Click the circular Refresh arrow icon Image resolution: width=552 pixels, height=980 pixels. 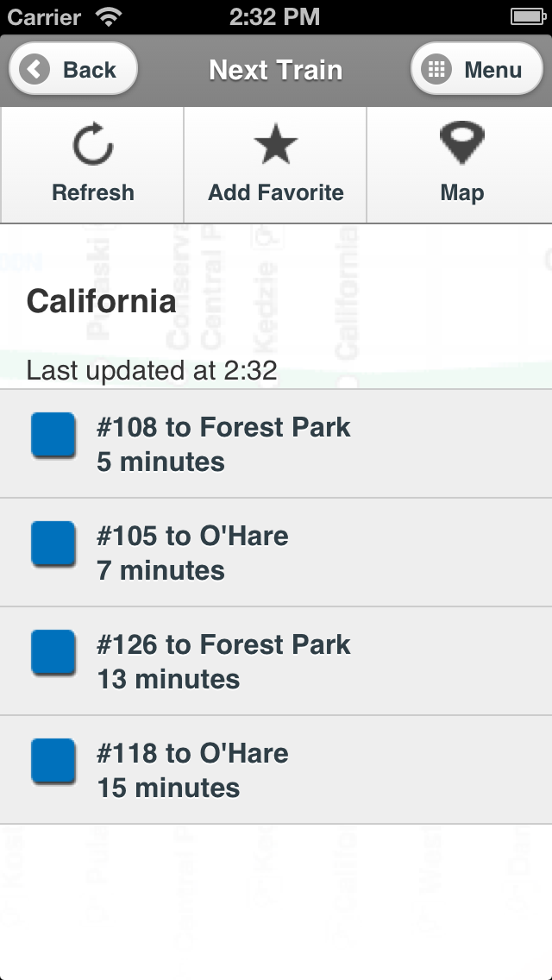[x=92, y=145]
